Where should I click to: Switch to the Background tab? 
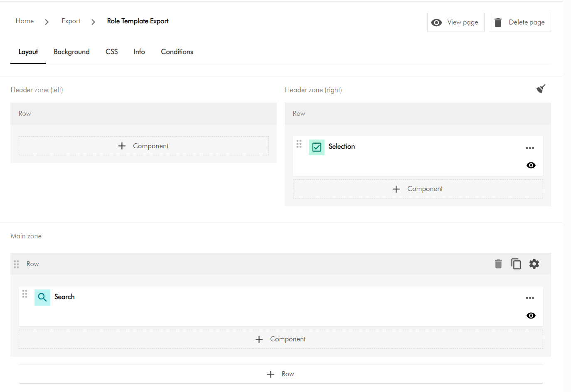coord(71,52)
